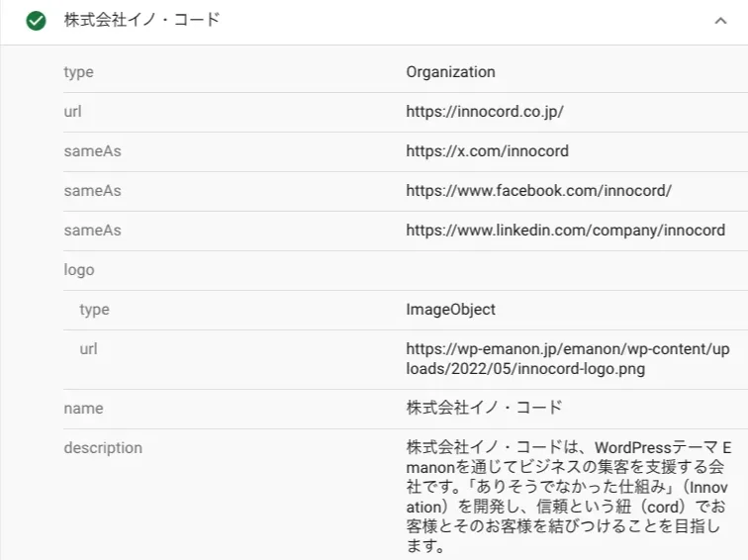The image size is (748, 560).
Task: Click the sameAs label beside linkedin.com
Action: [93, 231]
